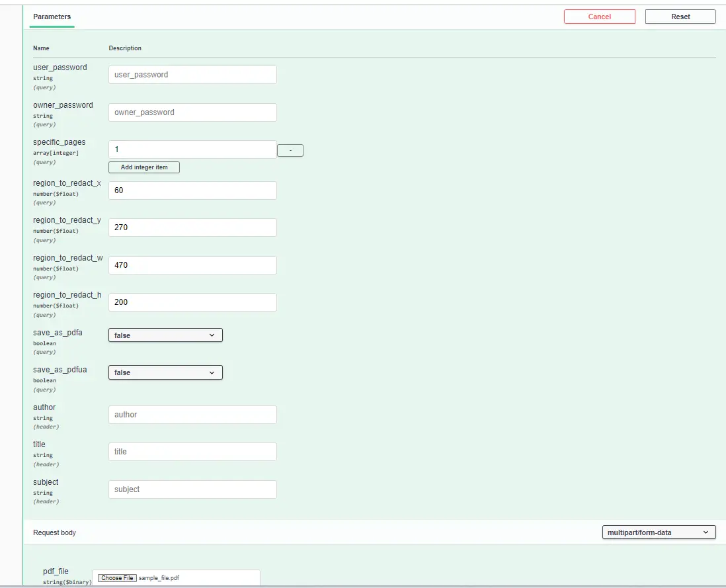Screen dimensions: 726x588
Task: Click the Cancel button
Action: [x=599, y=17]
